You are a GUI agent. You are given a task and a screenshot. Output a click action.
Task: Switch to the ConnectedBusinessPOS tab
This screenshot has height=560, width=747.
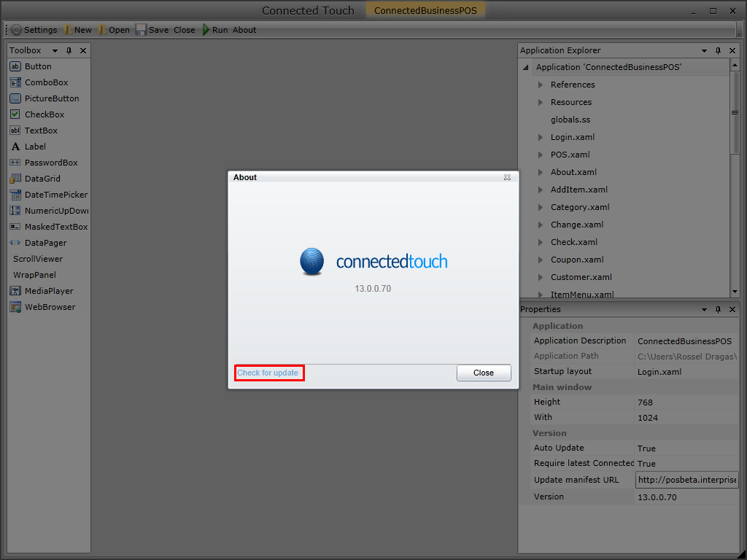pyautogui.click(x=425, y=10)
